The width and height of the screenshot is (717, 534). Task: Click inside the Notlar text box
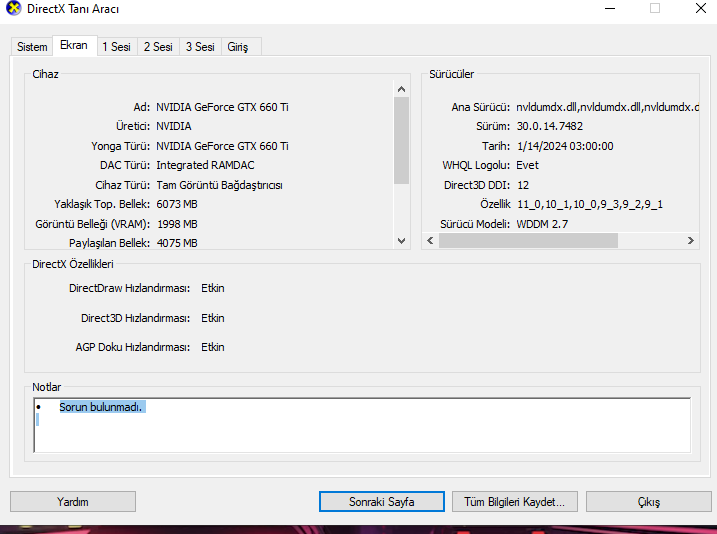(x=362, y=425)
